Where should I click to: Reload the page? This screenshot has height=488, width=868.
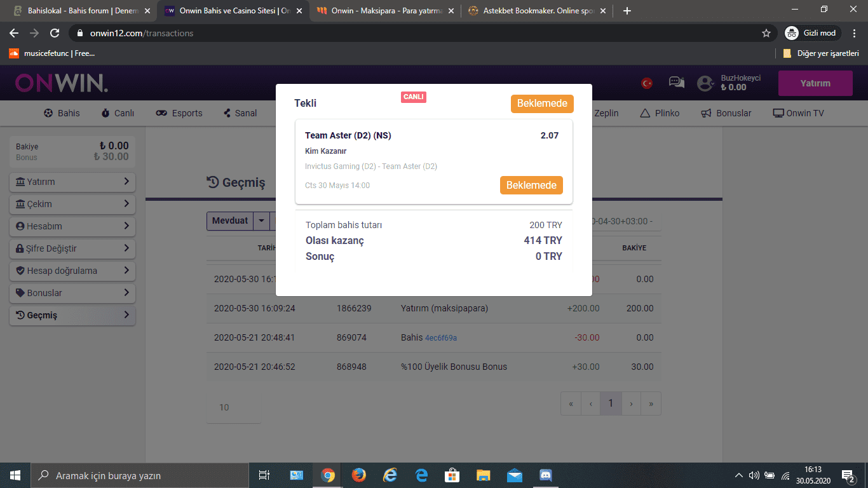(55, 33)
